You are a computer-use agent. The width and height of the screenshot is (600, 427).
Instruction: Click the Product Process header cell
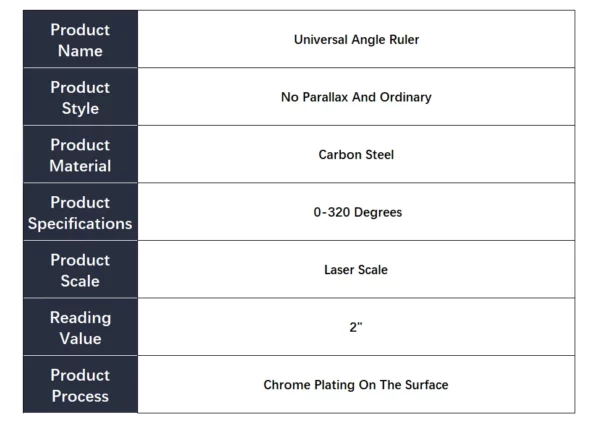[x=80, y=385]
